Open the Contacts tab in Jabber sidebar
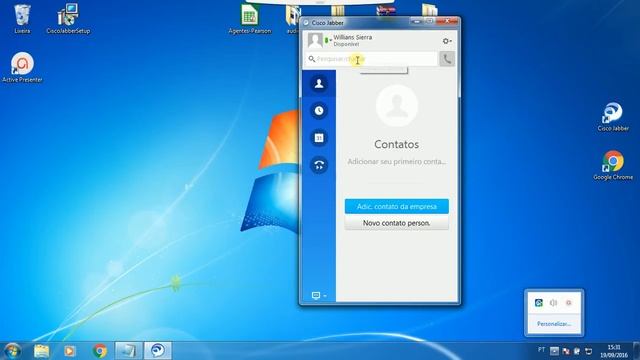Viewport: 640px width, 360px height. [x=319, y=84]
